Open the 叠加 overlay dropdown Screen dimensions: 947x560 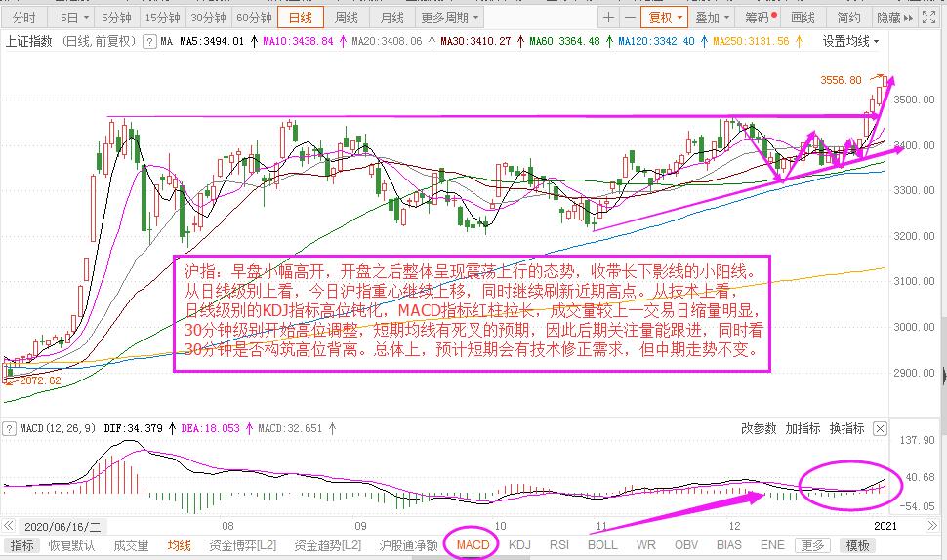click(712, 18)
